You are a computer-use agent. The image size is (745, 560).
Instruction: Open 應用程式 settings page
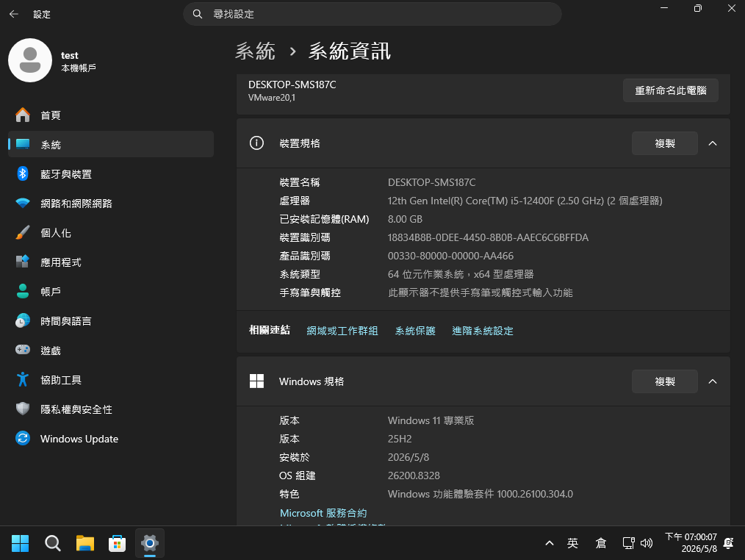[111, 262]
